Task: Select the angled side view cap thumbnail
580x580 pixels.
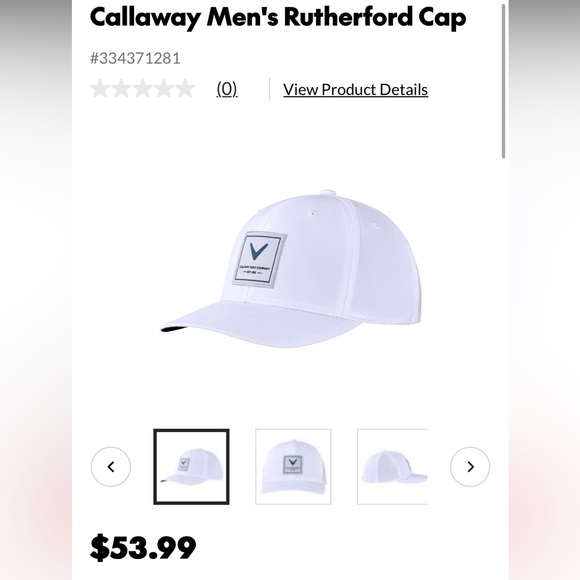Action: tap(191, 466)
